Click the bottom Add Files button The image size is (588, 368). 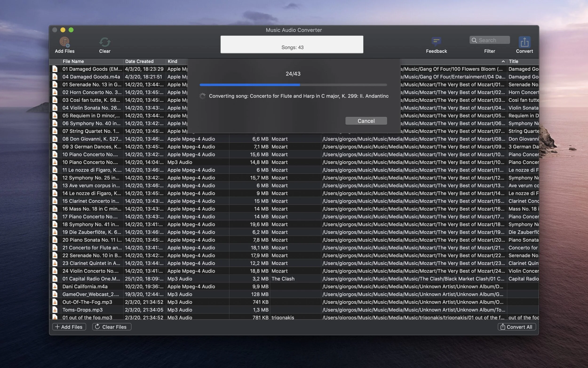click(x=69, y=327)
